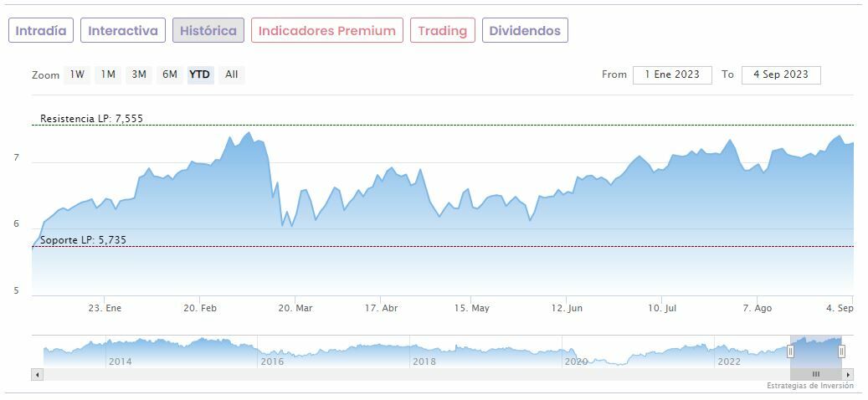868x400 pixels.
Task: Show All historical data
Action: click(x=232, y=74)
